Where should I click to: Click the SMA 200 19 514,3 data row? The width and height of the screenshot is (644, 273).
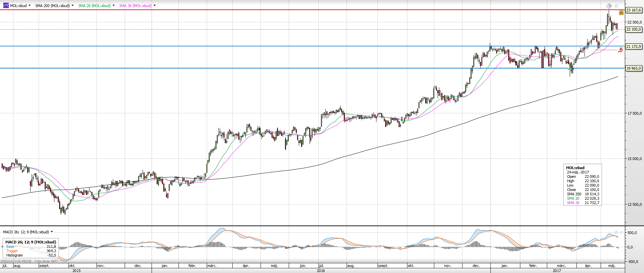click(x=583, y=194)
